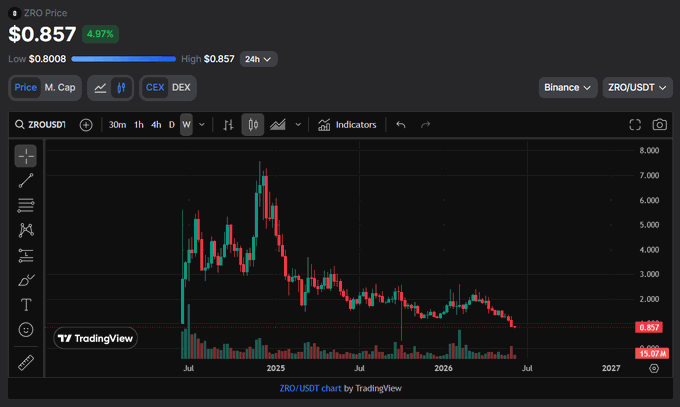Take a chart snapshot with camera icon
Viewport: 680px width, 407px height.
(660, 125)
